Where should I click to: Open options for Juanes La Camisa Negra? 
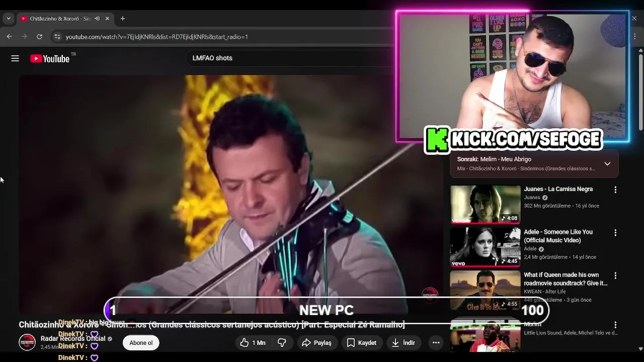615,190
